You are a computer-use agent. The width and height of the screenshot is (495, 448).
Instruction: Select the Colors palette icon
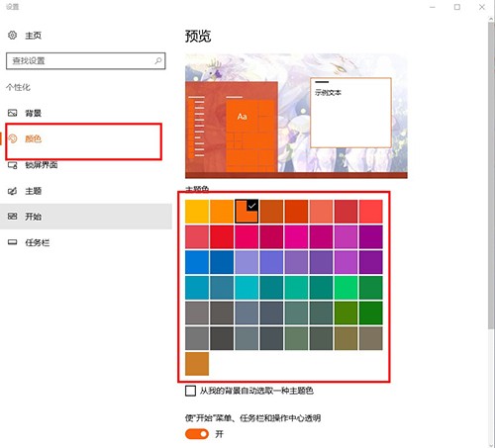pos(13,138)
